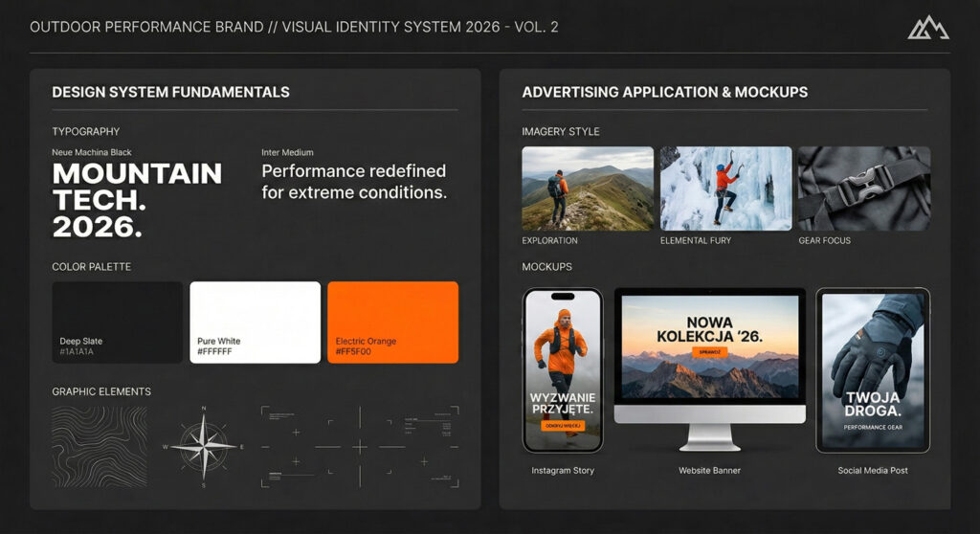This screenshot has height=534, width=980.
Task: Click the compass rose graphic element
Action: pos(203,447)
